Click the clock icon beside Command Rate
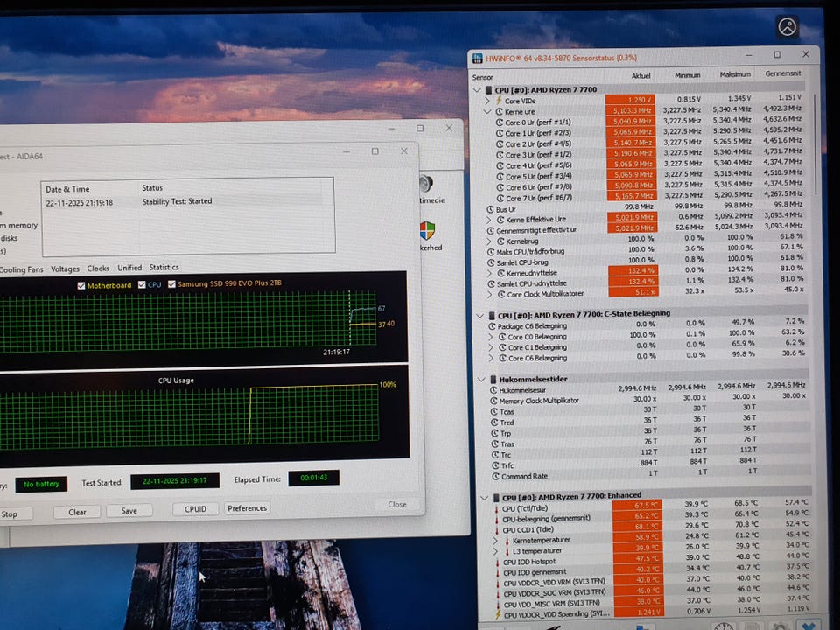 point(495,477)
